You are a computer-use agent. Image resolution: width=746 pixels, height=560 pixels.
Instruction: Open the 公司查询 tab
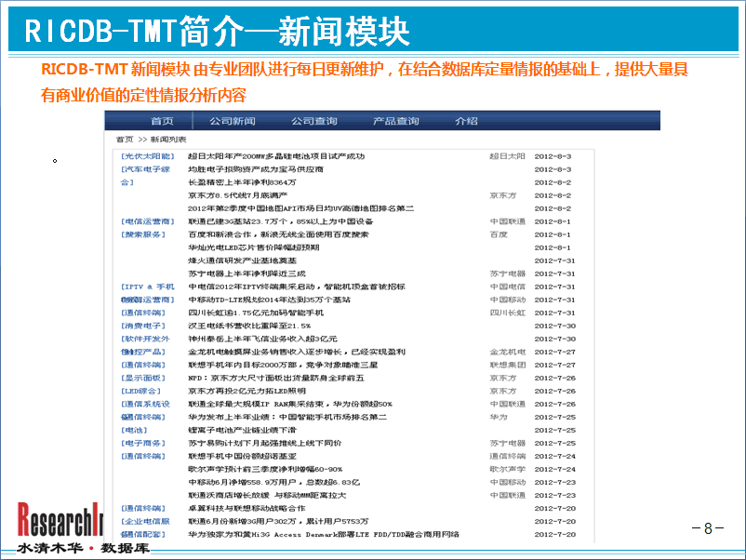314,121
